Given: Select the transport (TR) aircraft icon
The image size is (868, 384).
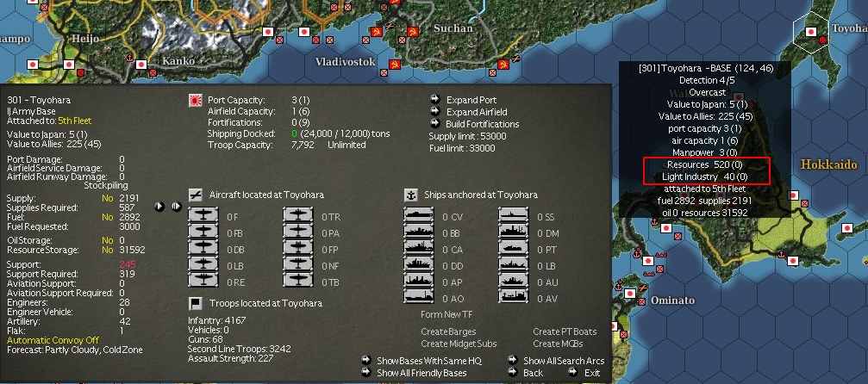Looking at the screenshot, I should pyautogui.click(x=298, y=216).
